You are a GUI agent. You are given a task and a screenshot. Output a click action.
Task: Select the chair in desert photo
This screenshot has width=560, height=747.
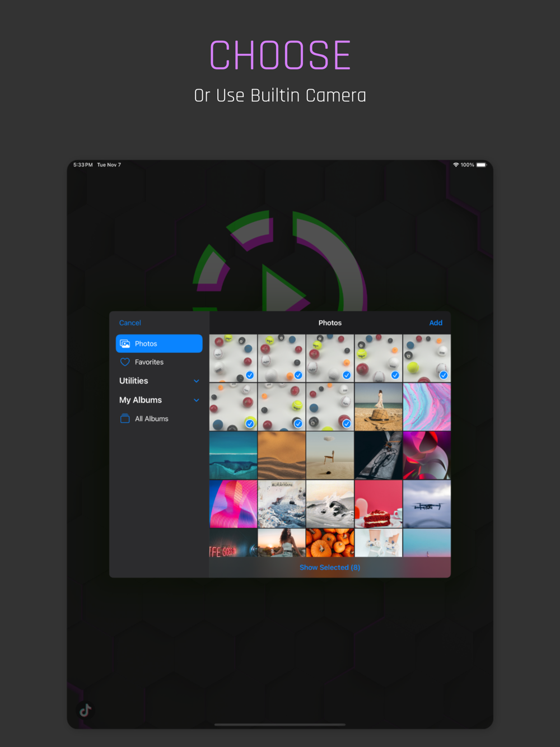330,455
